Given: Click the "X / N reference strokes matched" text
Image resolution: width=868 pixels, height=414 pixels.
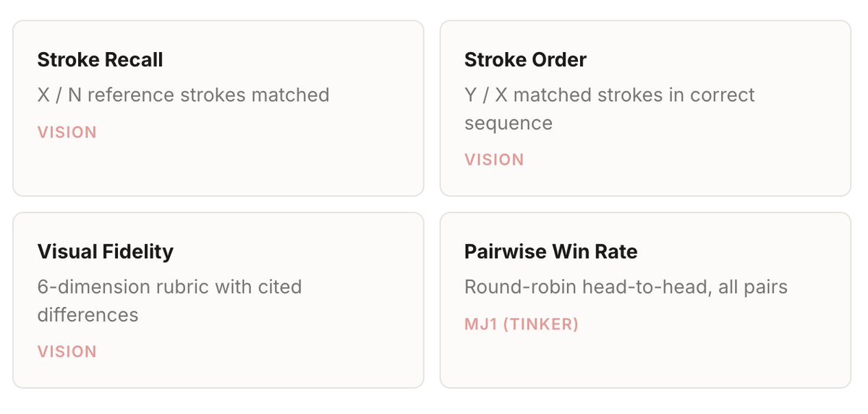Looking at the screenshot, I should (x=183, y=95).
